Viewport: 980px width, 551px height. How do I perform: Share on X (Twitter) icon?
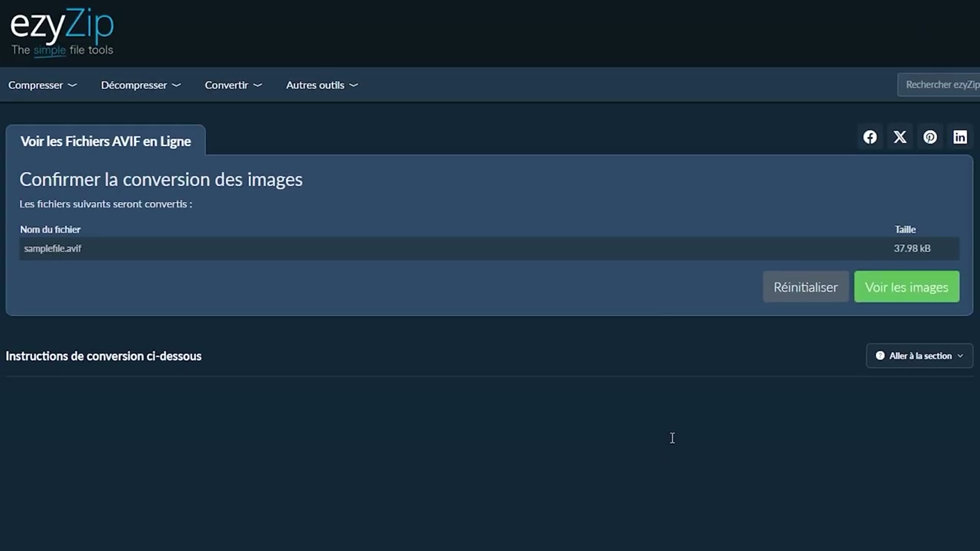tap(900, 137)
